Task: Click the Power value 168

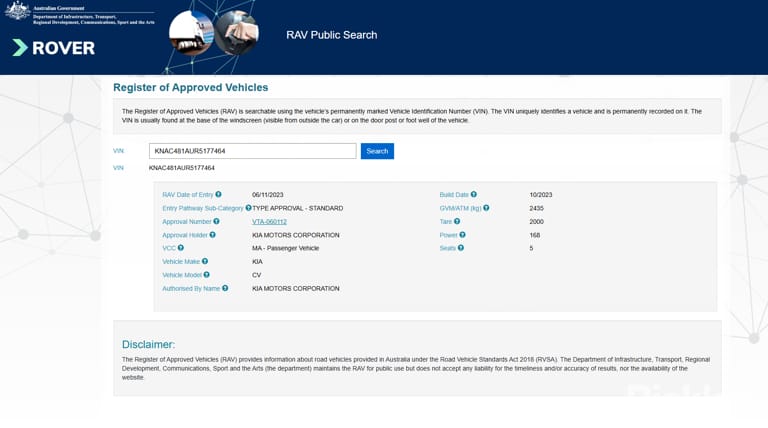Action: [534, 235]
